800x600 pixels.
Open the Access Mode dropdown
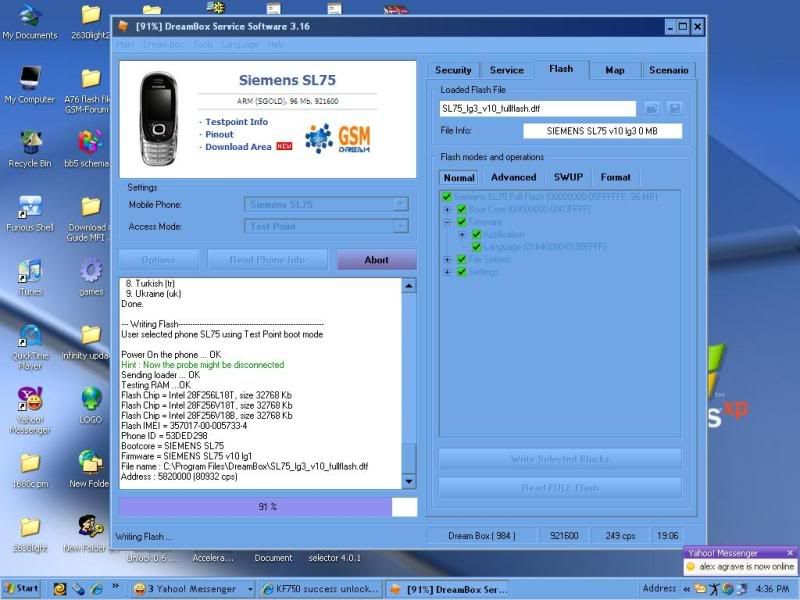[402, 226]
